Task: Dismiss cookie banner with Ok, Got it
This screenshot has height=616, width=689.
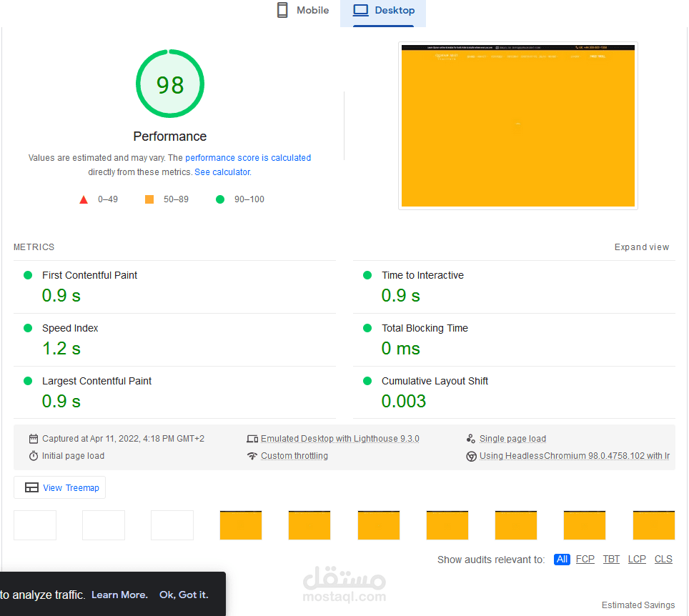Action: (184, 595)
